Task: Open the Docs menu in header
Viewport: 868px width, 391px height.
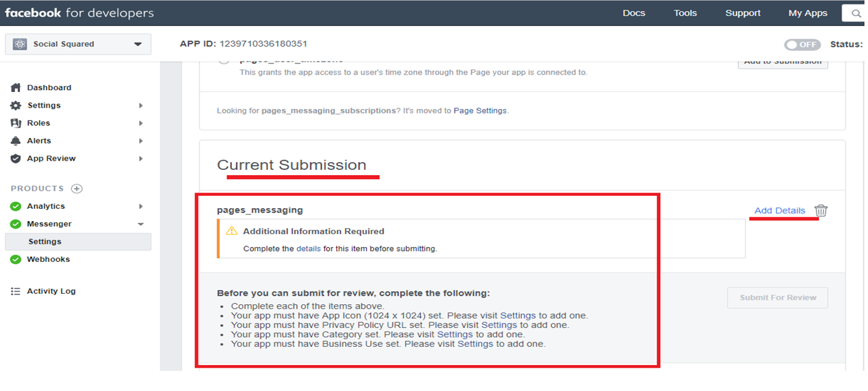Action: (x=634, y=13)
